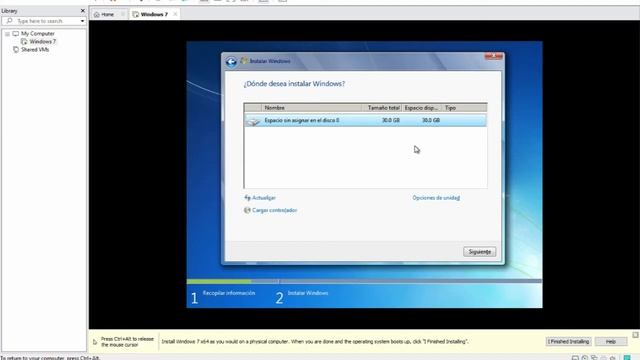Click step 2 Instalar Windows label
This screenshot has width=640, height=360.
(308, 293)
